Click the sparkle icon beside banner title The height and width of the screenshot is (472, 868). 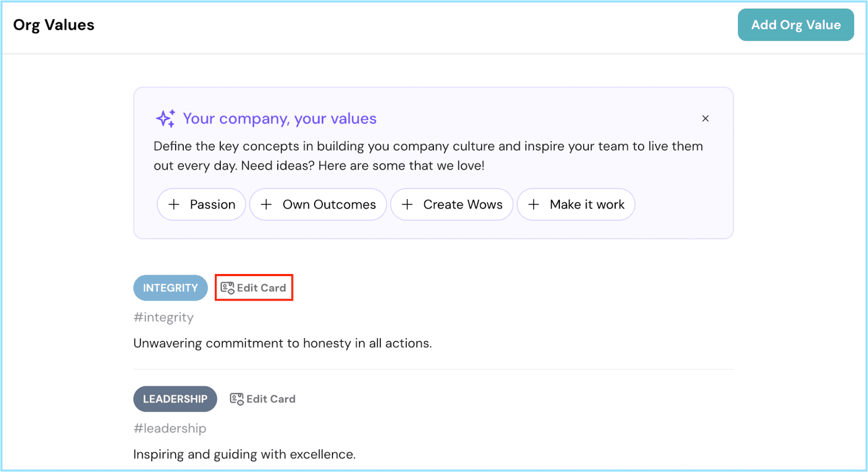[165, 118]
